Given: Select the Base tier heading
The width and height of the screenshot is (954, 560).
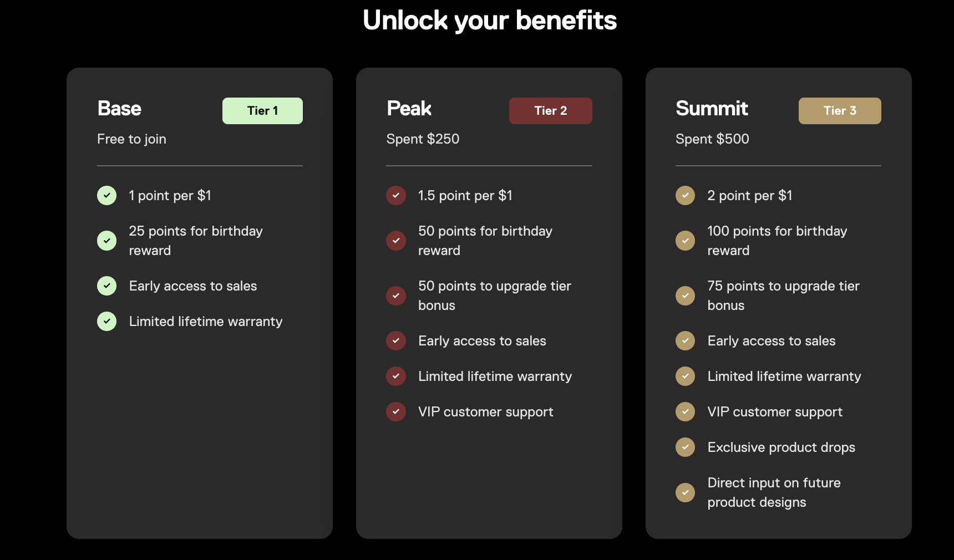Looking at the screenshot, I should [119, 109].
